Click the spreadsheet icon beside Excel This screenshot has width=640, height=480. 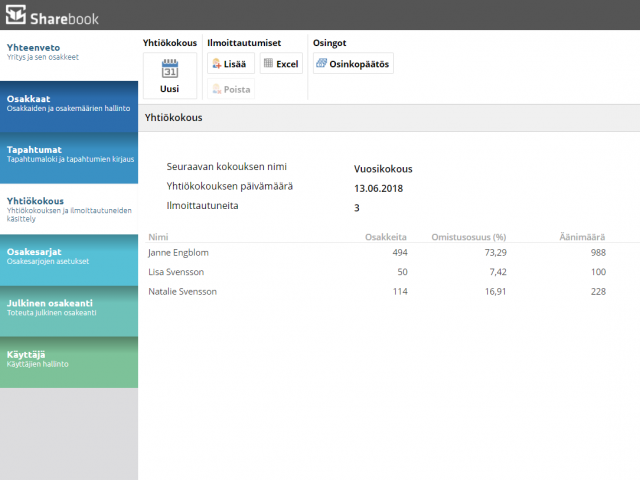268,63
